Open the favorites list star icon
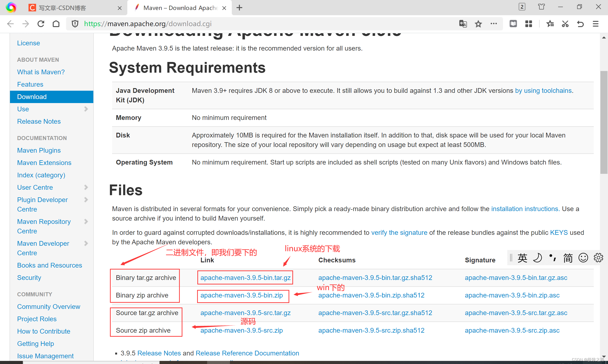 click(x=550, y=24)
